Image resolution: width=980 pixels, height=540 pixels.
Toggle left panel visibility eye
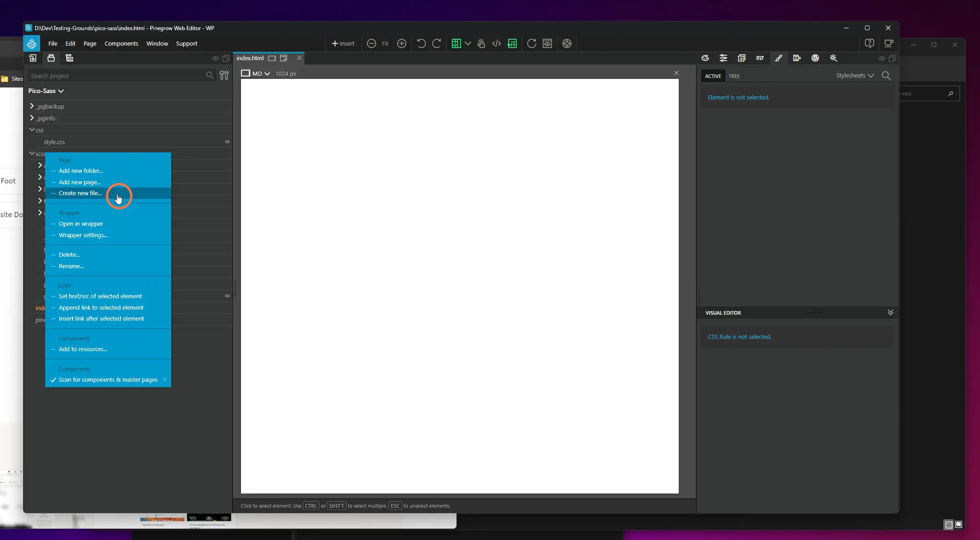215,58
